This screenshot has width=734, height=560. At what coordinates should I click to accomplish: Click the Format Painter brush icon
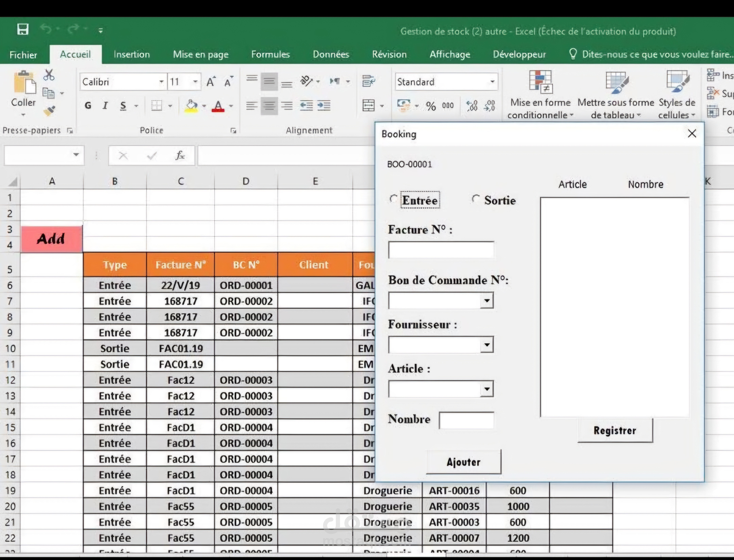[x=49, y=111]
